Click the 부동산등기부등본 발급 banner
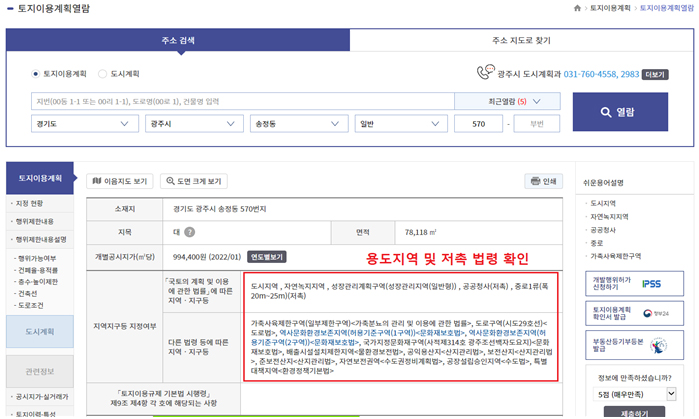 634,345
